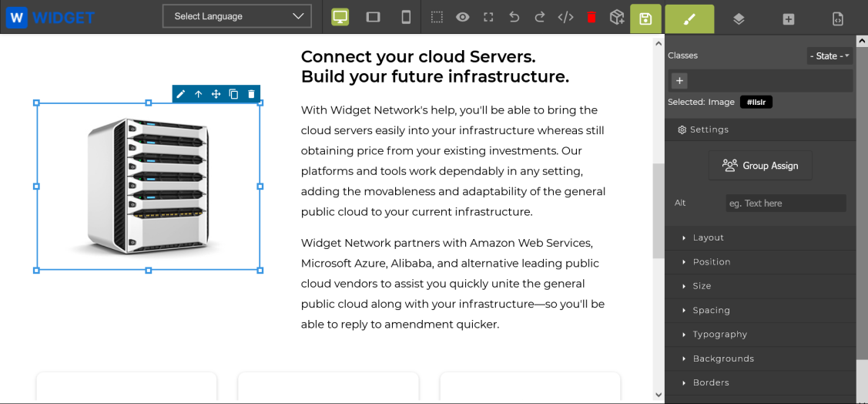Switch to mobile phone view
The image size is (868, 404).
pyautogui.click(x=406, y=17)
